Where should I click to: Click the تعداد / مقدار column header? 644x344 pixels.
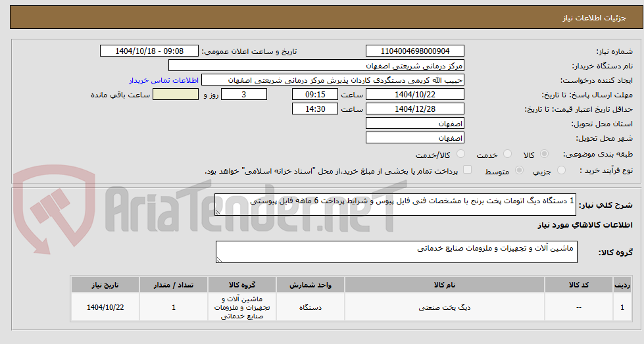point(174,285)
